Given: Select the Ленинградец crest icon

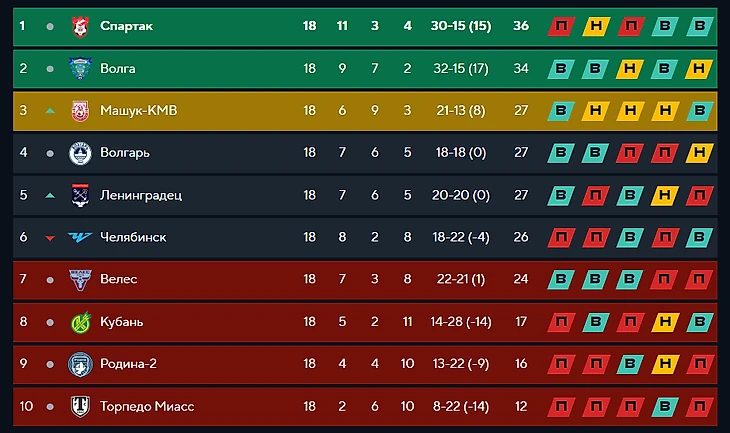Looking at the screenshot, I should 80,195.
